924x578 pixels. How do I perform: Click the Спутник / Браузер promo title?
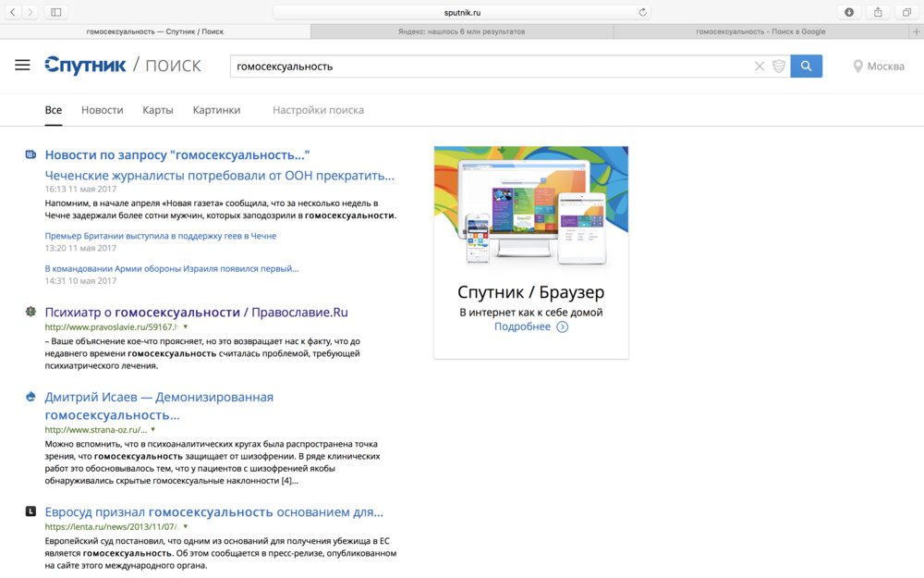pos(531,292)
